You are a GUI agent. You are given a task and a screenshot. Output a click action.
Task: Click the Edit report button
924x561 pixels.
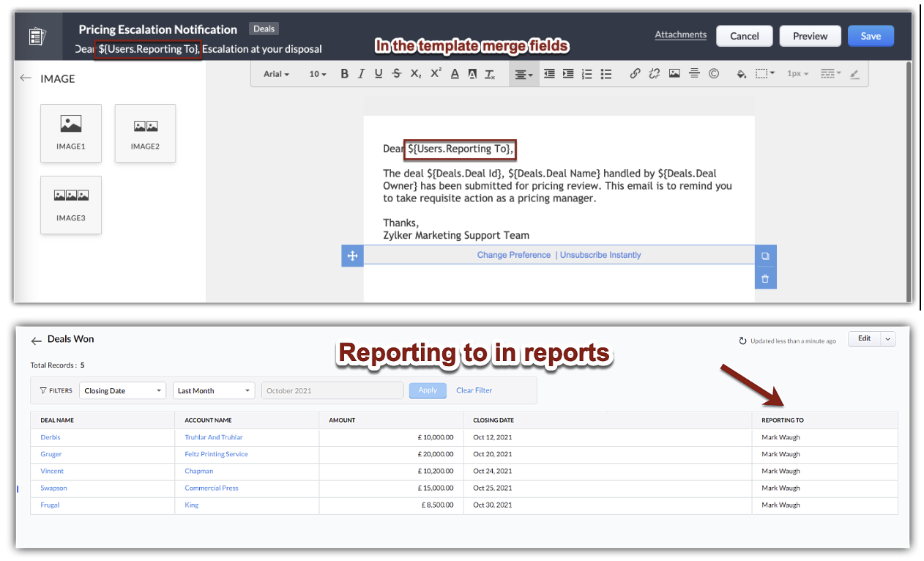[865, 338]
